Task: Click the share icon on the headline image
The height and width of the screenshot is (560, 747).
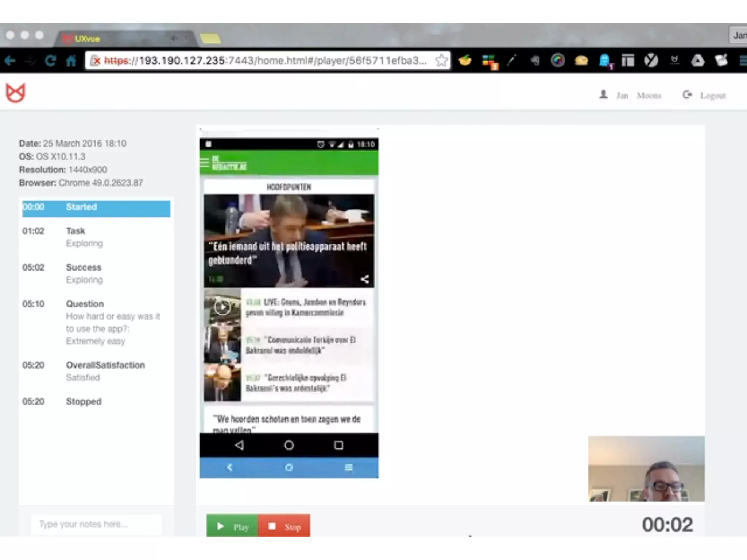Action: (364, 279)
